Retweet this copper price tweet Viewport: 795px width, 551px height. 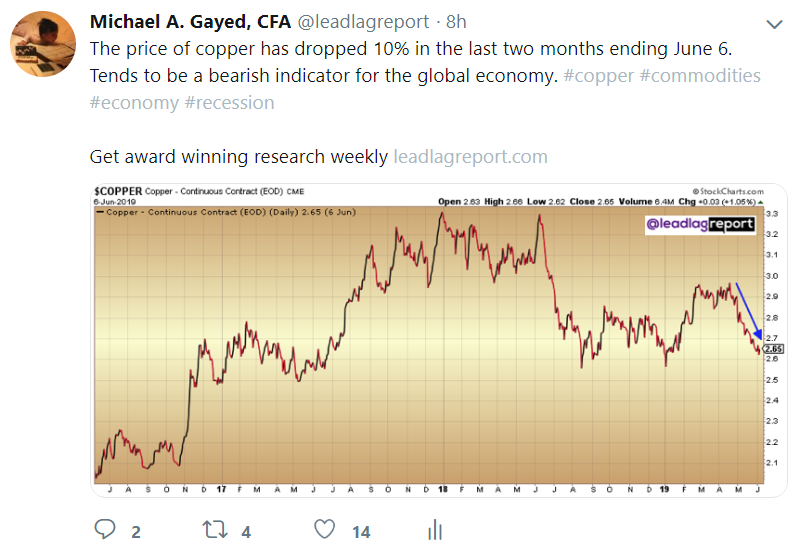pyautogui.click(x=214, y=530)
